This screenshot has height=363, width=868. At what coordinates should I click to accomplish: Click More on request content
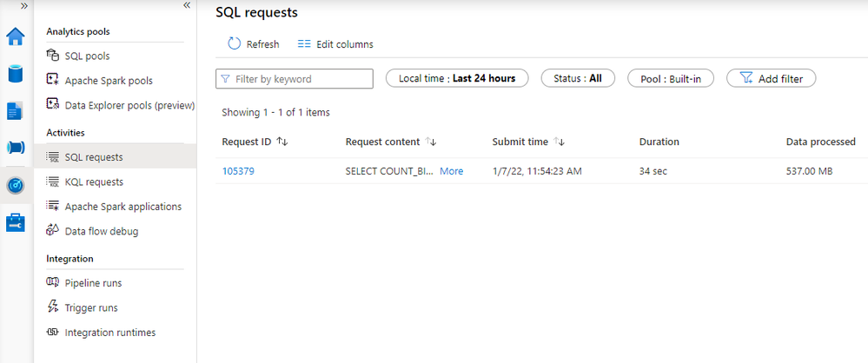tap(451, 171)
